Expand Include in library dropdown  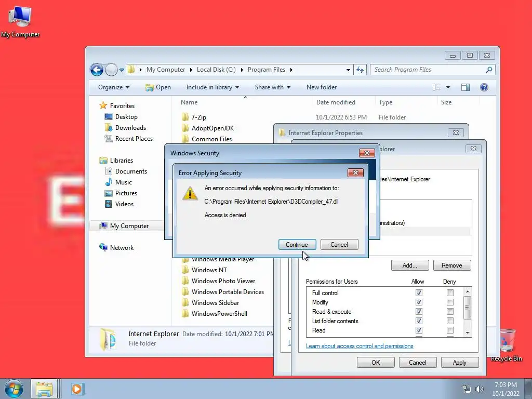(x=212, y=87)
